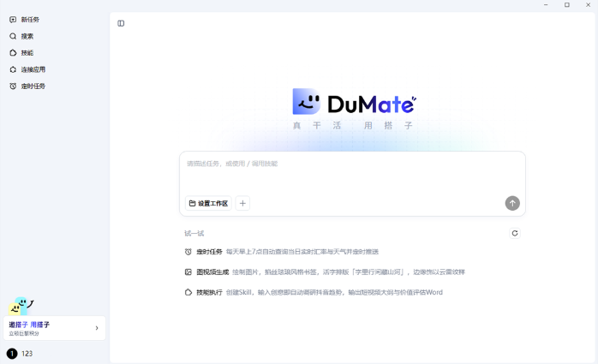Open 定时任务 in the sidebar
598x364 pixels.
point(27,87)
